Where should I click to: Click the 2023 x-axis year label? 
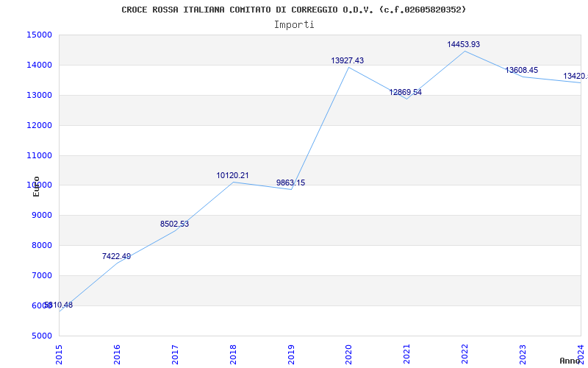(523, 354)
